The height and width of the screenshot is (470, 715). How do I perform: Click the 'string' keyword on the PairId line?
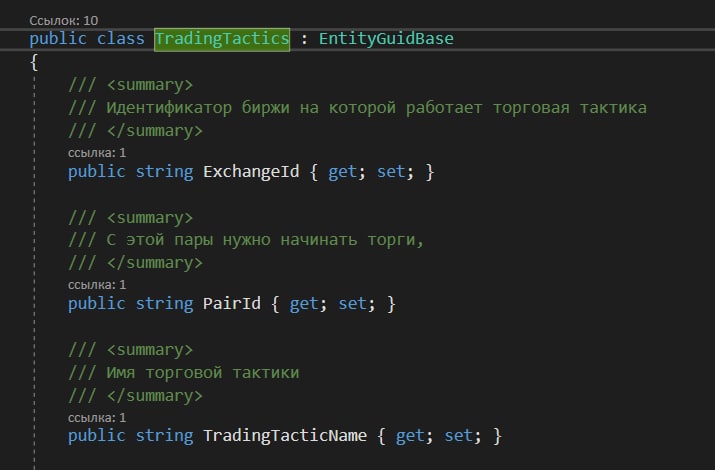pyautogui.click(x=164, y=304)
